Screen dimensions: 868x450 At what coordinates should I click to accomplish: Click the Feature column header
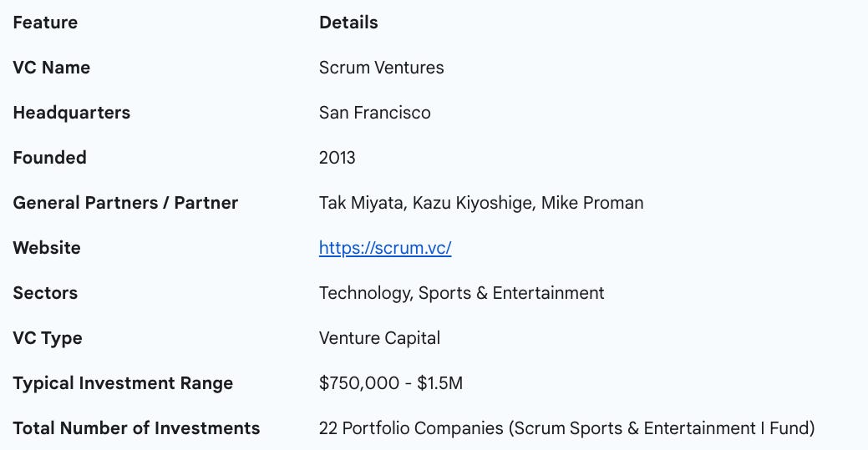tap(45, 23)
